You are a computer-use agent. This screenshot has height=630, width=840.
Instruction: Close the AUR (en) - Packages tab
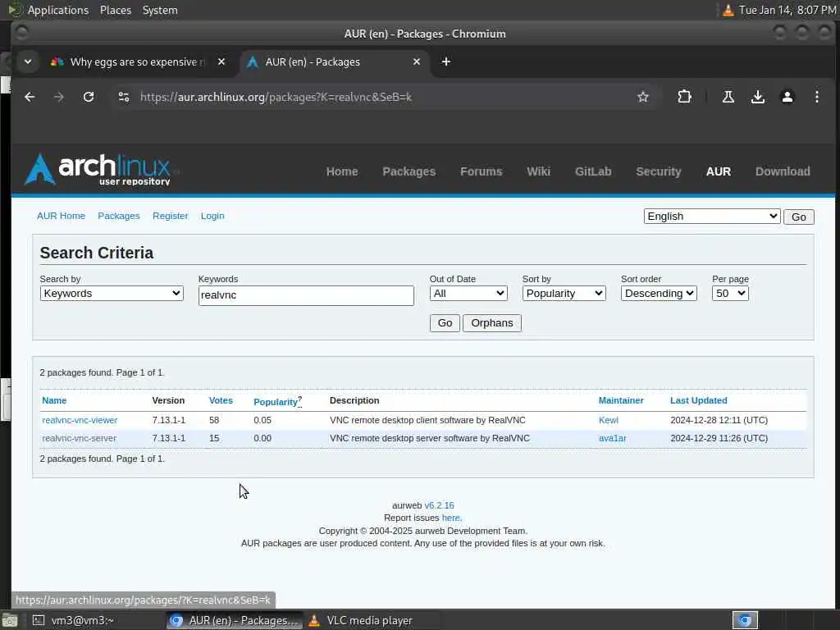[x=416, y=62]
